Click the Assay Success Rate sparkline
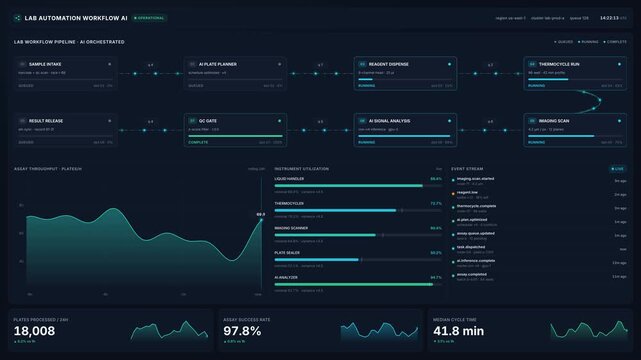Screen dimensions: 641x360 pyautogui.click(x=379, y=331)
